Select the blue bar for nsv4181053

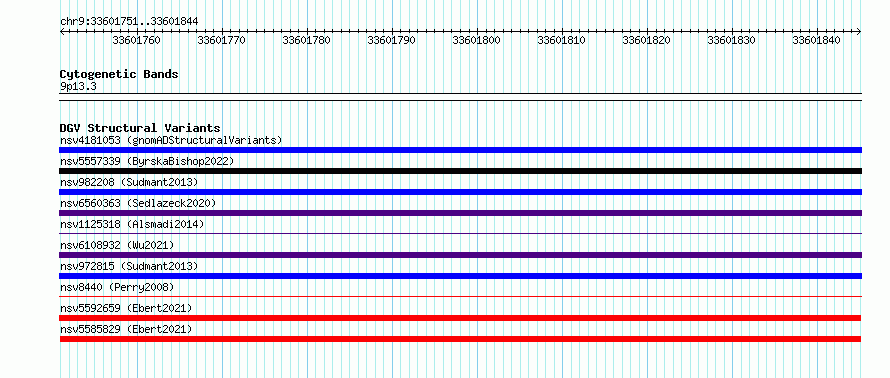tap(460, 150)
